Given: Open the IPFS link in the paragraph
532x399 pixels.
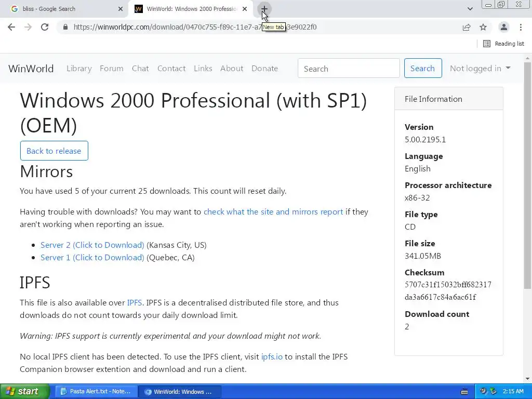Looking at the screenshot, I should [x=135, y=303].
